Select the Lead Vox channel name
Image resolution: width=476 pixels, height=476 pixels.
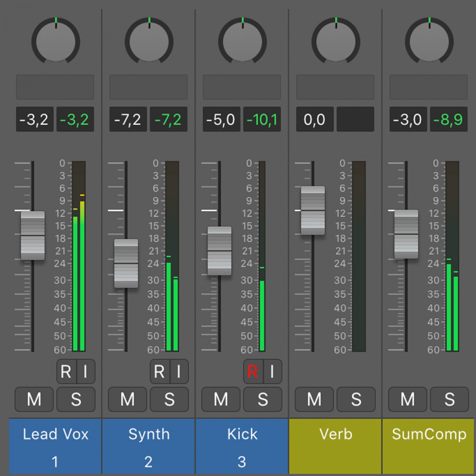tap(55, 434)
